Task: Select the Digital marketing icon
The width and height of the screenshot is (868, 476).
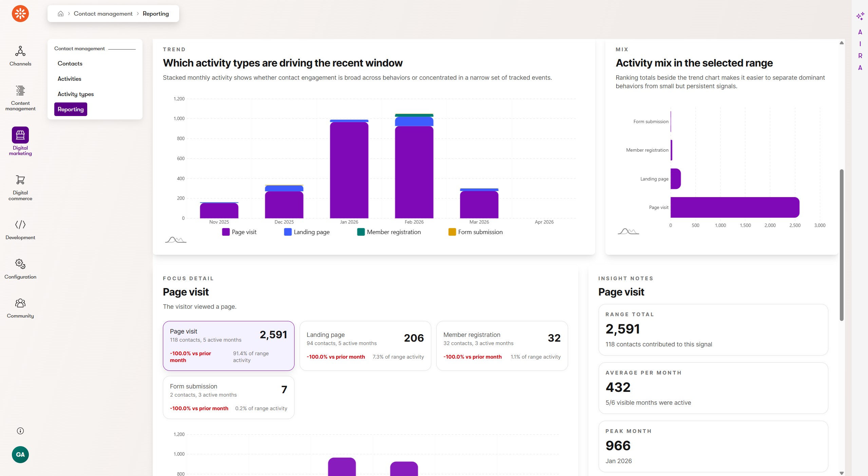Action: (x=20, y=135)
